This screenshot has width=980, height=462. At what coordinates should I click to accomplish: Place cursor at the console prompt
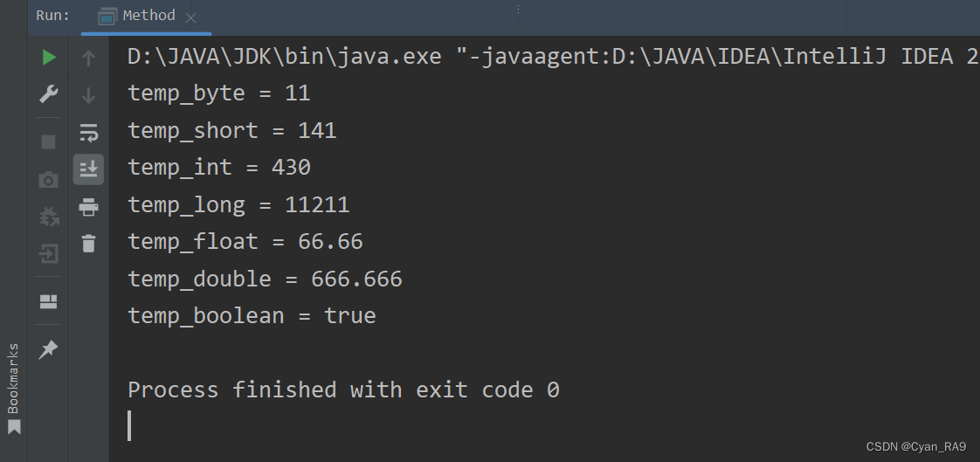tap(129, 425)
